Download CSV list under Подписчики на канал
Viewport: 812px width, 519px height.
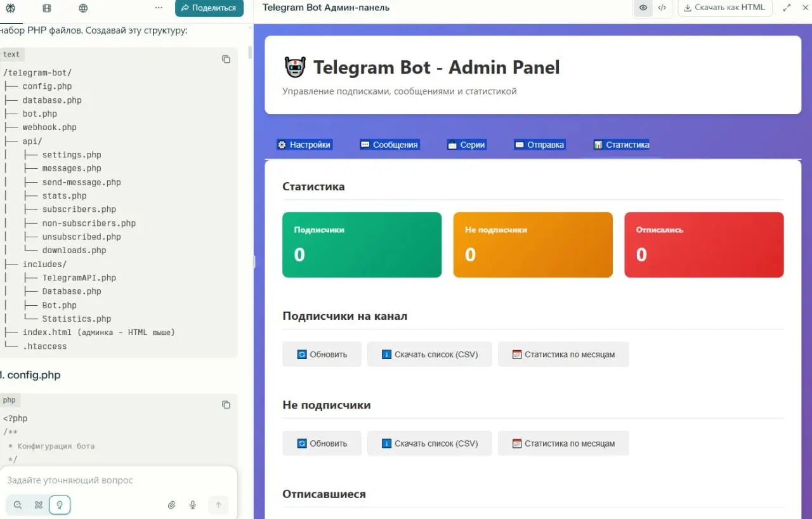[x=429, y=355]
